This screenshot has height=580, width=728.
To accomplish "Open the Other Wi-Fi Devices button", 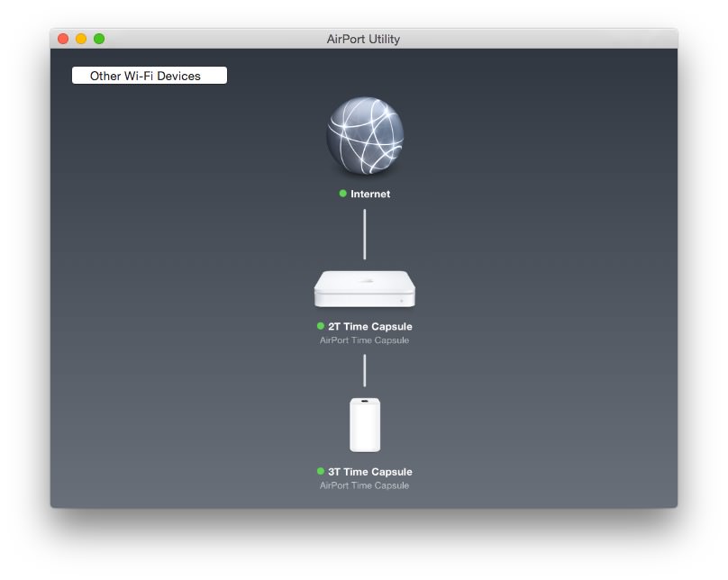I will (x=150, y=76).
